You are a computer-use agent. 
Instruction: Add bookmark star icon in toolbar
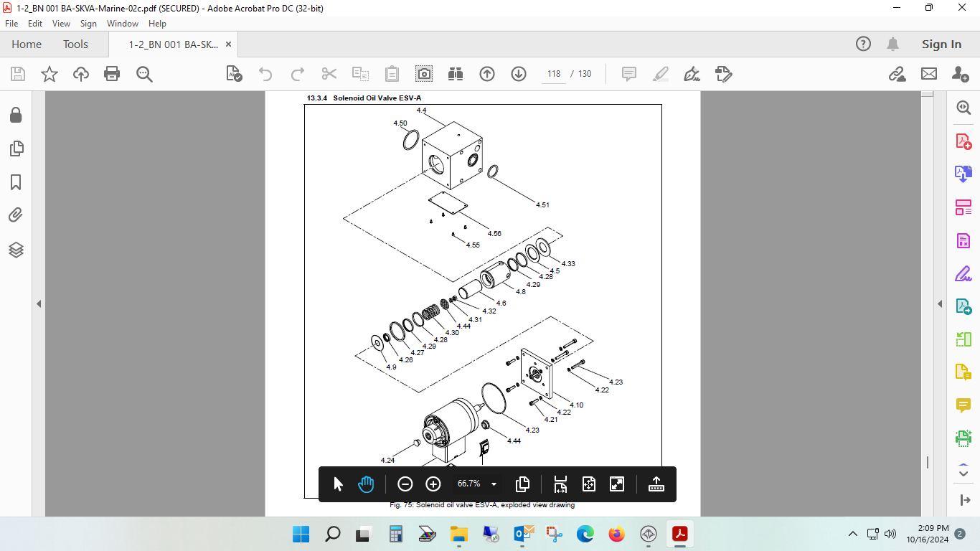(x=49, y=74)
